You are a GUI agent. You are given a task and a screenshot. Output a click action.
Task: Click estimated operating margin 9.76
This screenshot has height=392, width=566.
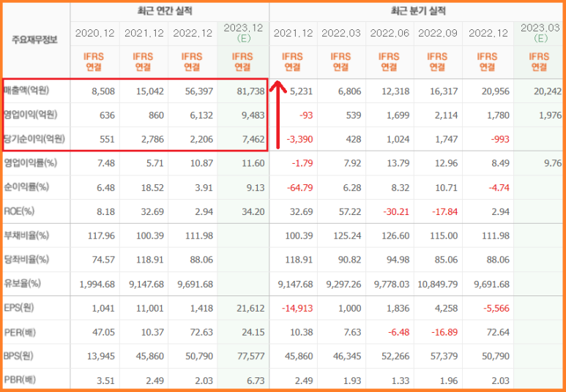553,163
